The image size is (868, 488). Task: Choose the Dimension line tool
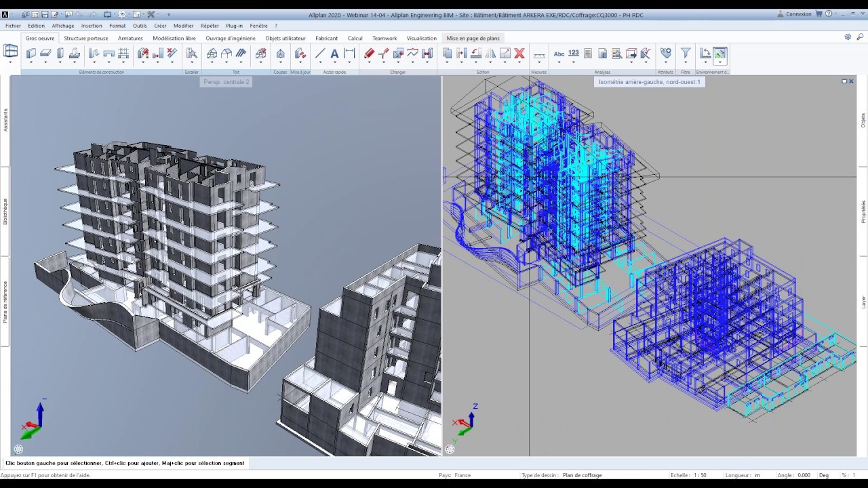pyautogui.click(x=349, y=54)
